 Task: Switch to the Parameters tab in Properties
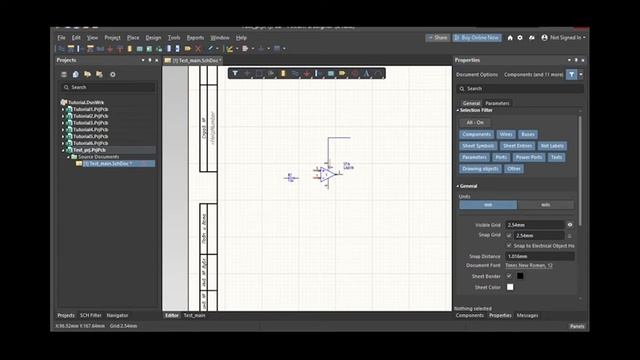(x=497, y=103)
